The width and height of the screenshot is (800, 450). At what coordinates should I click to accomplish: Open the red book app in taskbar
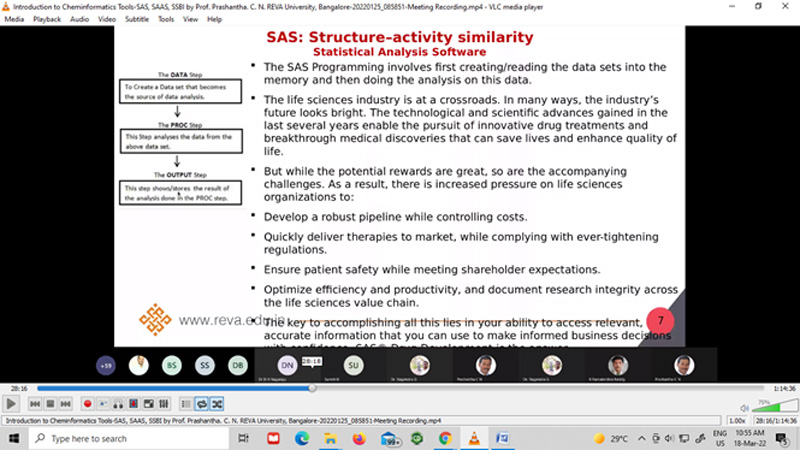click(x=273, y=438)
